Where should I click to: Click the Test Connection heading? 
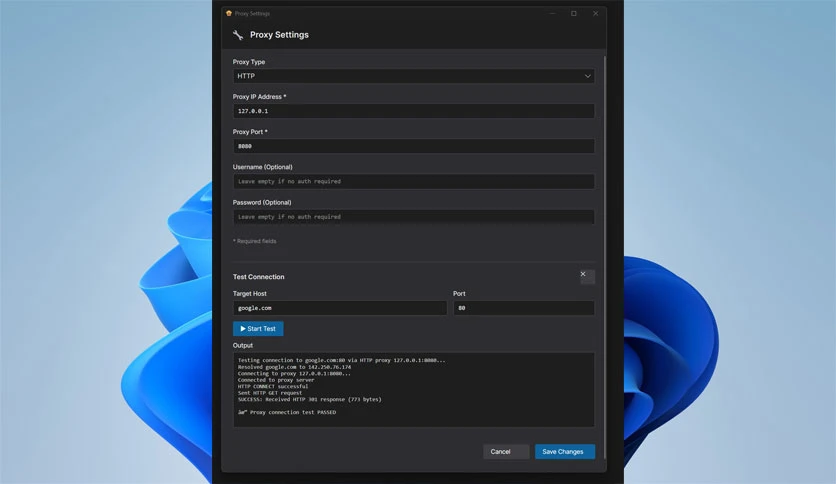pos(259,277)
